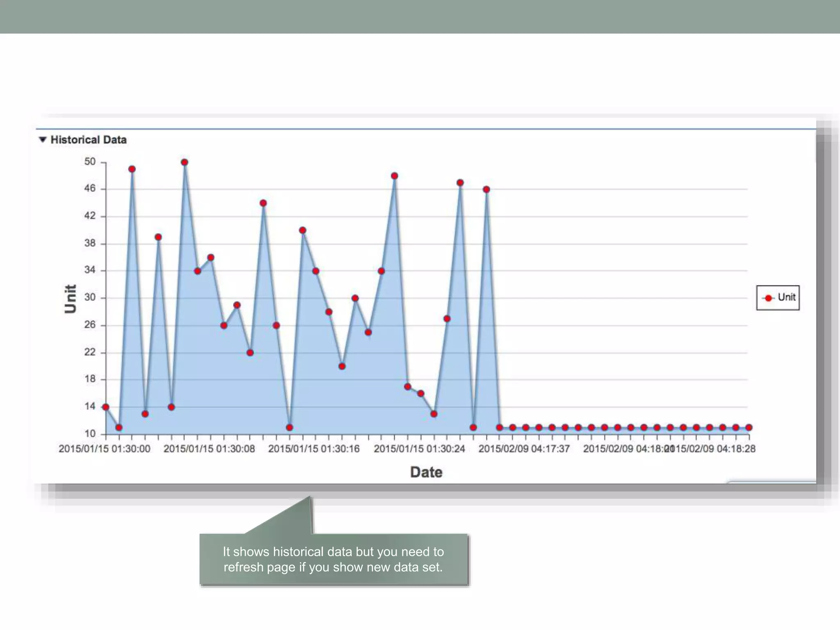Click the 10 y-axis label
This screenshot has height=630, width=840.
90,434
